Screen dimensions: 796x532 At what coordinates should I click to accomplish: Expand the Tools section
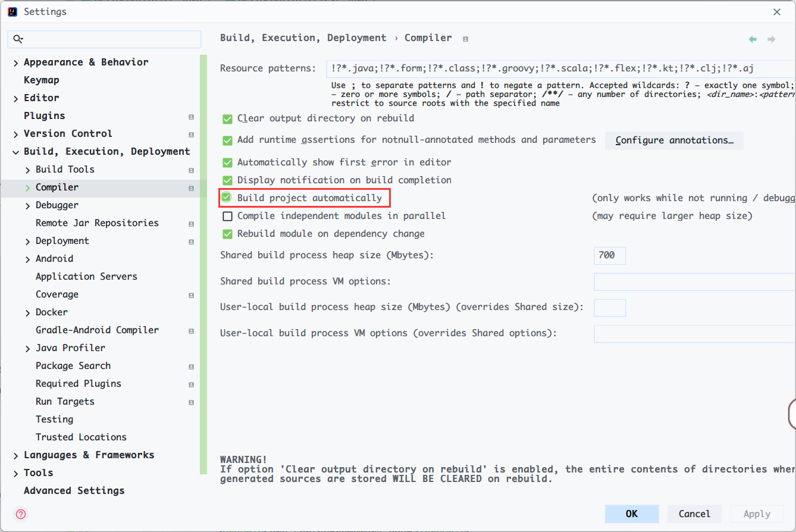pyautogui.click(x=15, y=473)
